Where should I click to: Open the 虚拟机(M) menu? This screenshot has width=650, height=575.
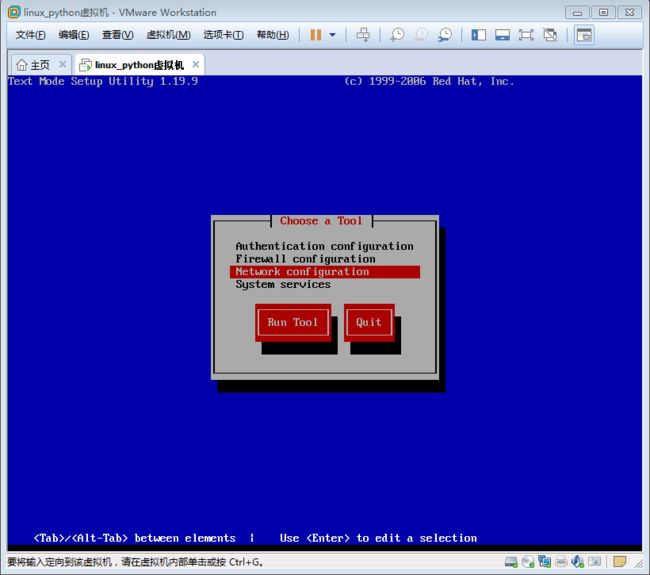tap(168, 35)
